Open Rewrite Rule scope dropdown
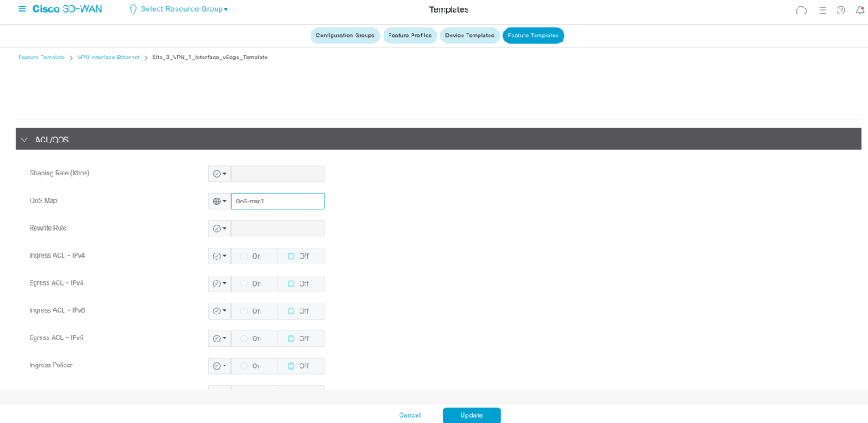The width and height of the screenshot is (868, 423). [x=219, y=229]
